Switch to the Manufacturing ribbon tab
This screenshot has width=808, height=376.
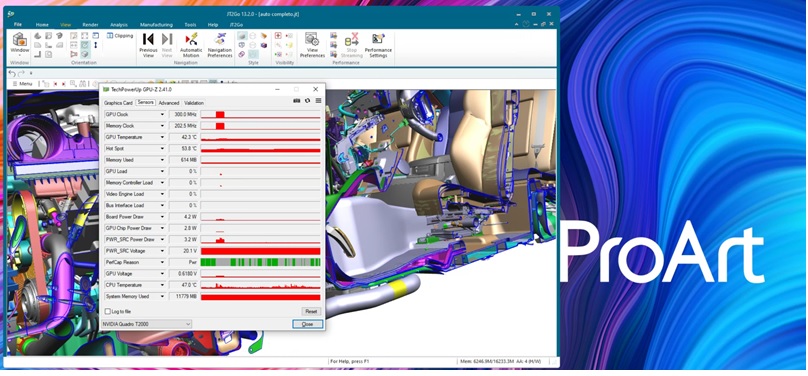click(x=156, y=25)
